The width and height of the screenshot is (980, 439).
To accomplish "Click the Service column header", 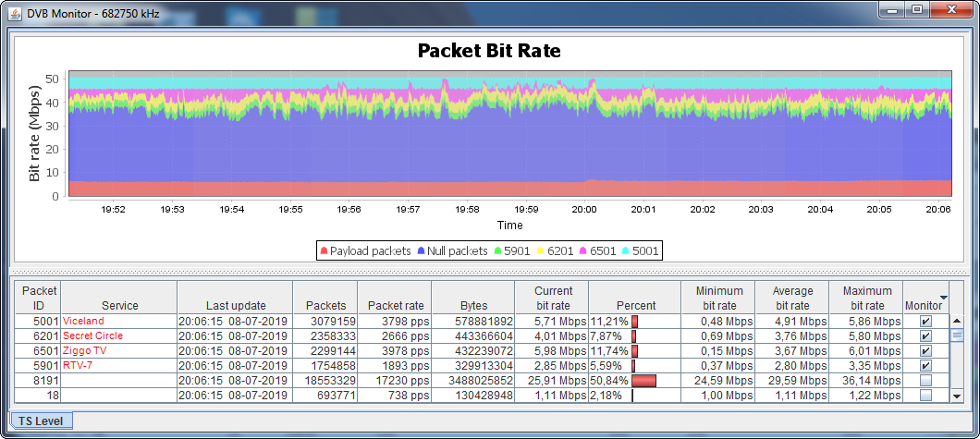I will (x=119, y=305).
